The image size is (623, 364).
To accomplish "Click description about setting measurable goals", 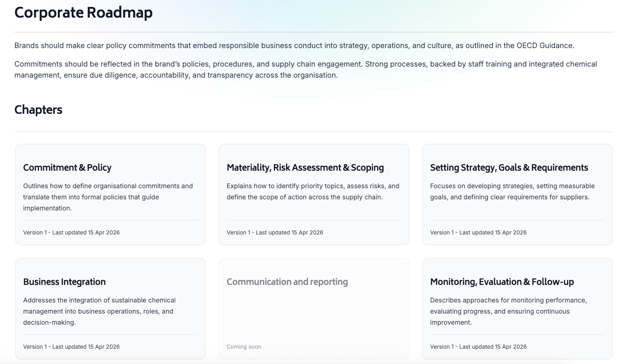I will 512,191.
